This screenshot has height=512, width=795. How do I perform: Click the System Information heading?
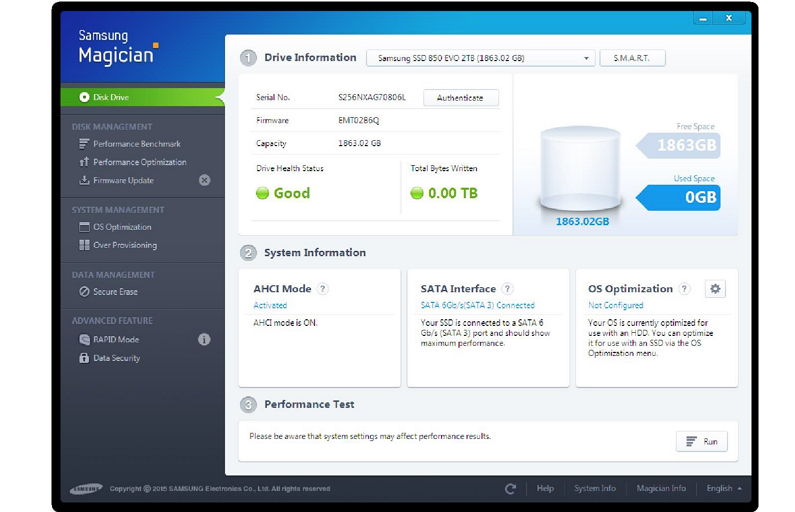tap(315, 252)
